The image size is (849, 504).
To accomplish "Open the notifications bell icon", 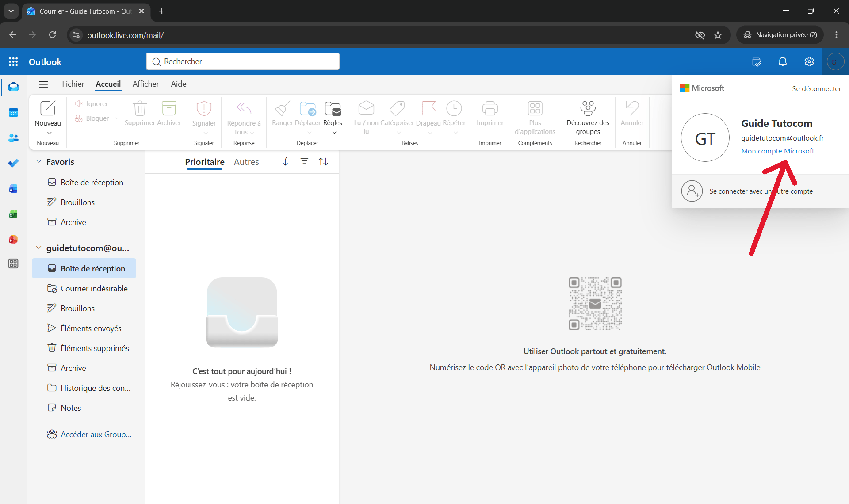I will click(x=783, y=62).
